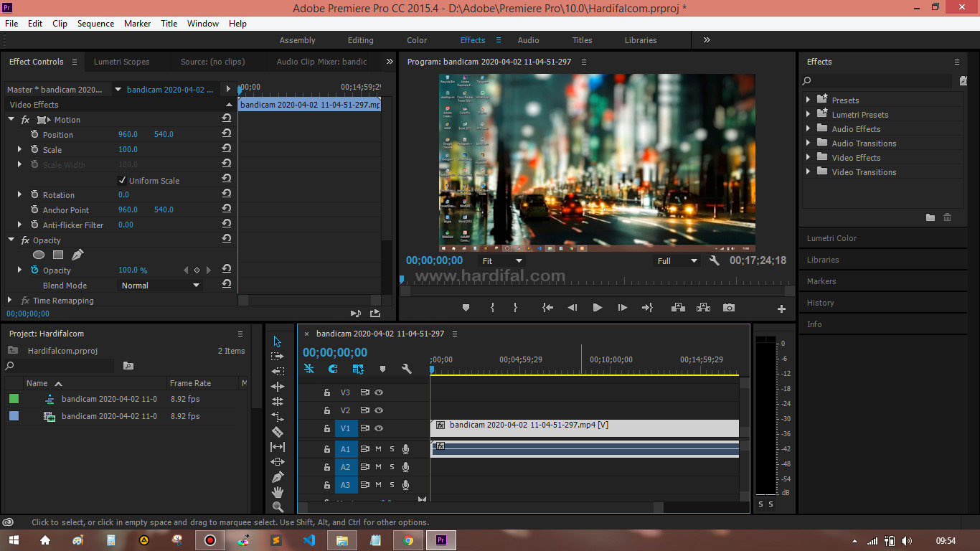Screen dimensions: 980x551
Task: Uncheck the Uniform Scale checkbox
Action: point(122,180)
